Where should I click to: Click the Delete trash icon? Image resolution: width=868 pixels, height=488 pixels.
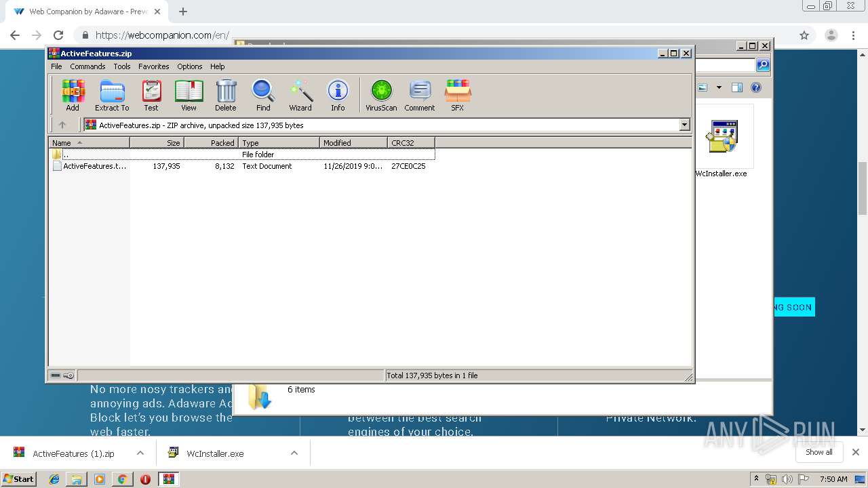coord(226,95)
